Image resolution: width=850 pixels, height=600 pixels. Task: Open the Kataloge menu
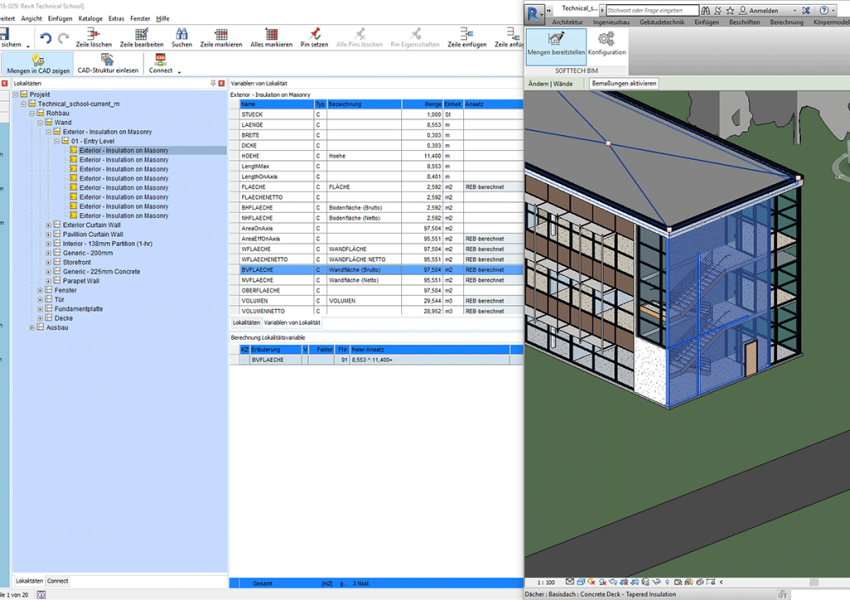click(90, 18)
